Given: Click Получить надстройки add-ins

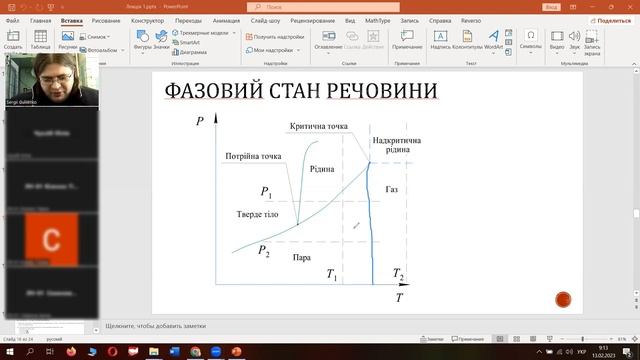Looking at the screenshot, I should [275, 37].
